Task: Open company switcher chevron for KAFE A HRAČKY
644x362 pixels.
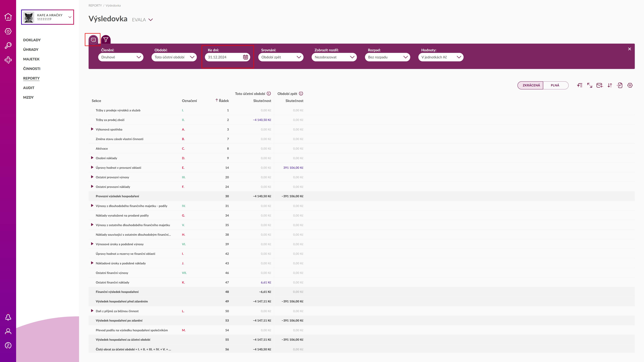Action: pos(70,17)
